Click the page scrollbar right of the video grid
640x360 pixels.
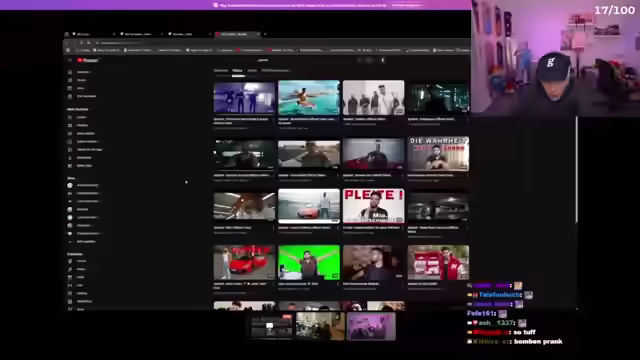click(576, 169)
